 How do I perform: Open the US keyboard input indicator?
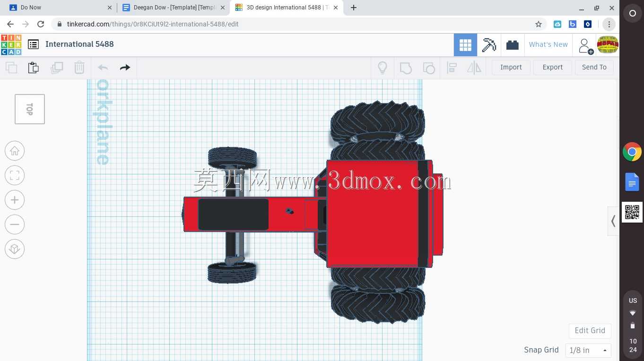click(x=633, y=301)
